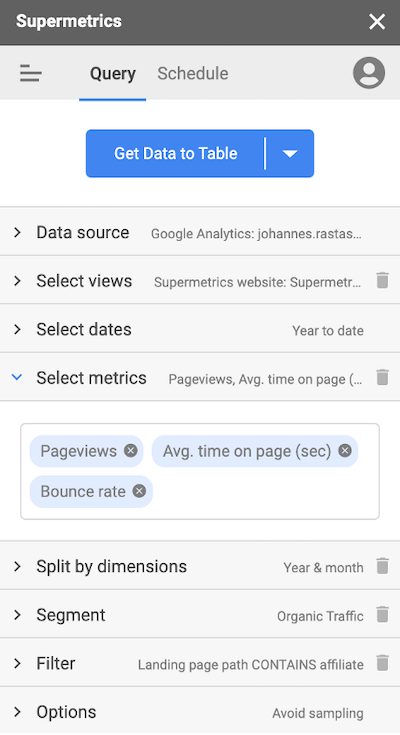Clear selected metrics with trash icon

[x=383, y=377]
